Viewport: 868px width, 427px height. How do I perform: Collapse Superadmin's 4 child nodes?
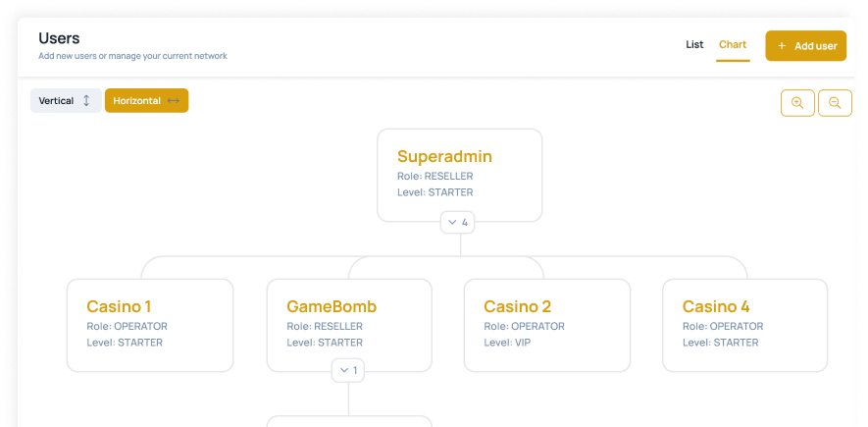pyautogui.click(x=458, y=223)
